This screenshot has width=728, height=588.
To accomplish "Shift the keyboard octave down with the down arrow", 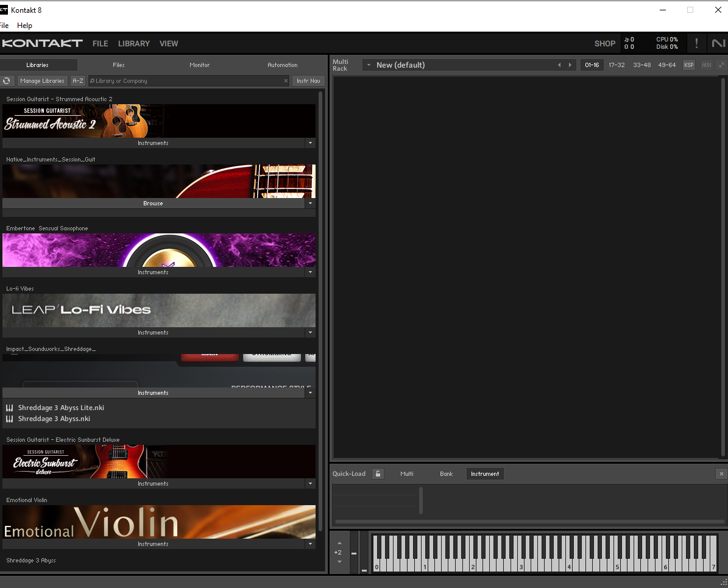I will (x=339, y=562).
